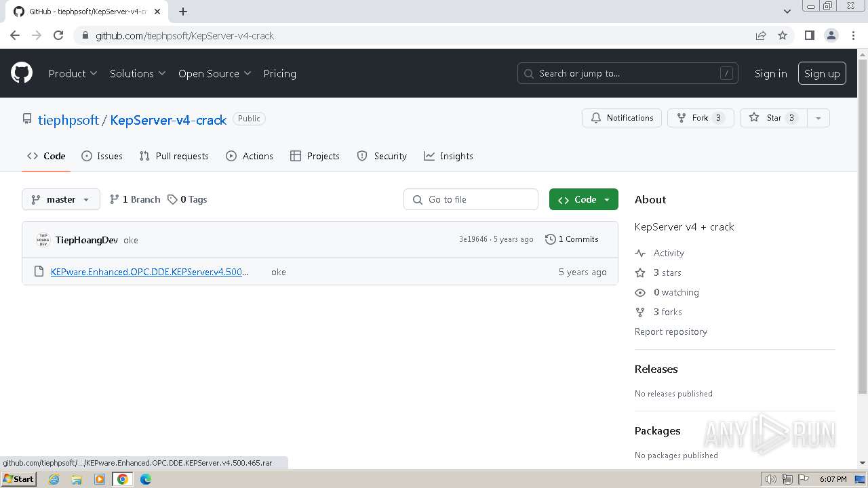868x488 pixels.
Task: View the 1 Branch list
Action: [x=135, y=199]
